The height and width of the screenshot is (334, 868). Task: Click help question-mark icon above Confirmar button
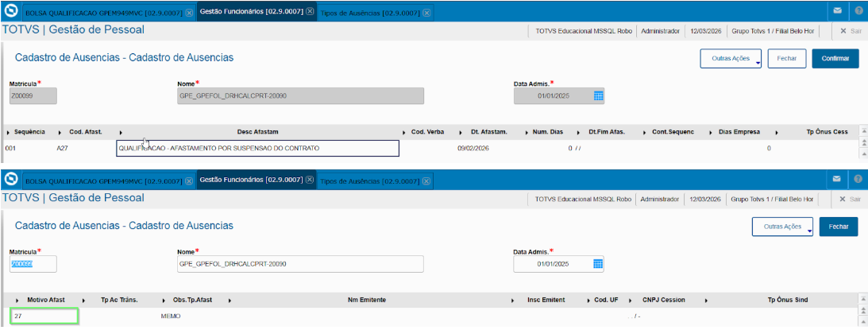pos(858,12)
